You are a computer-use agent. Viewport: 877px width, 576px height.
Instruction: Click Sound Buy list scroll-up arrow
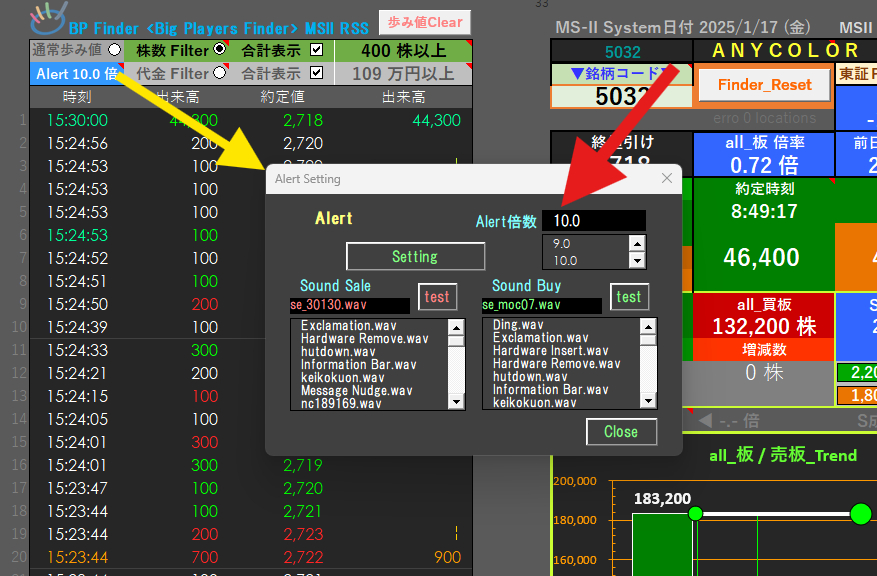(x=648, y=327)
